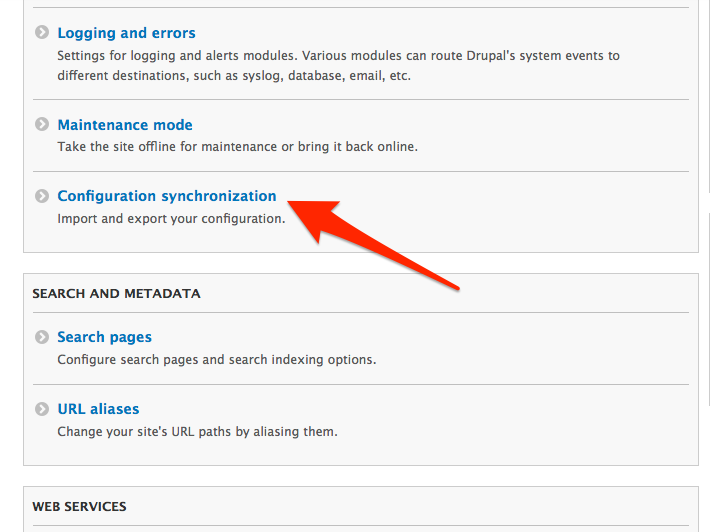710x532 pixels.
Task: Click the Search and Metadata section heading
Action: [116, 293]
